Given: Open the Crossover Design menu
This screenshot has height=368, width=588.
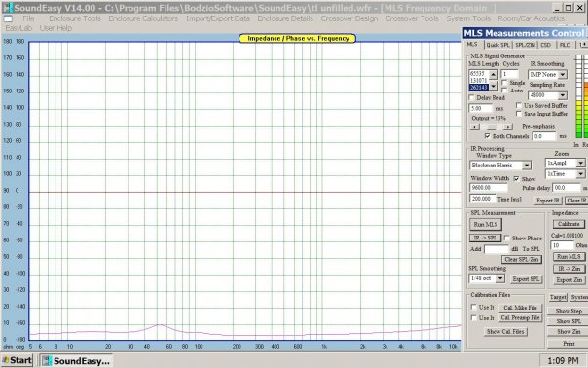Looking at the screenshot, I should pos(349,18).
